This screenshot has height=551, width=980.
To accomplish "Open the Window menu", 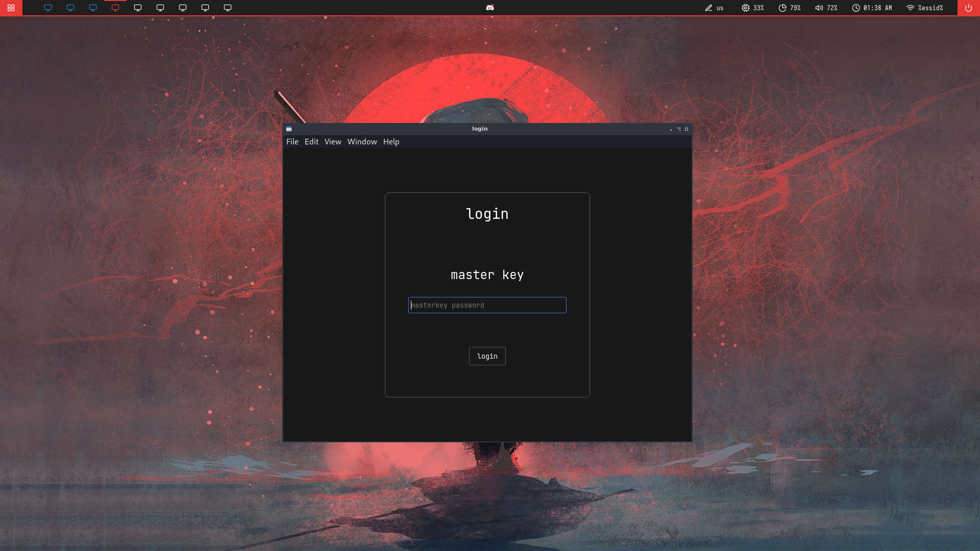I will click(362, 142).
